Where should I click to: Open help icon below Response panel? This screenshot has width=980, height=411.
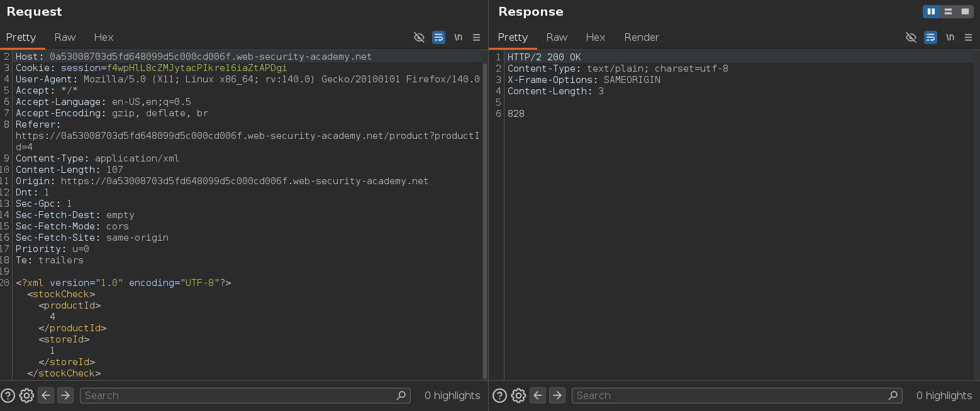point(499,395)
